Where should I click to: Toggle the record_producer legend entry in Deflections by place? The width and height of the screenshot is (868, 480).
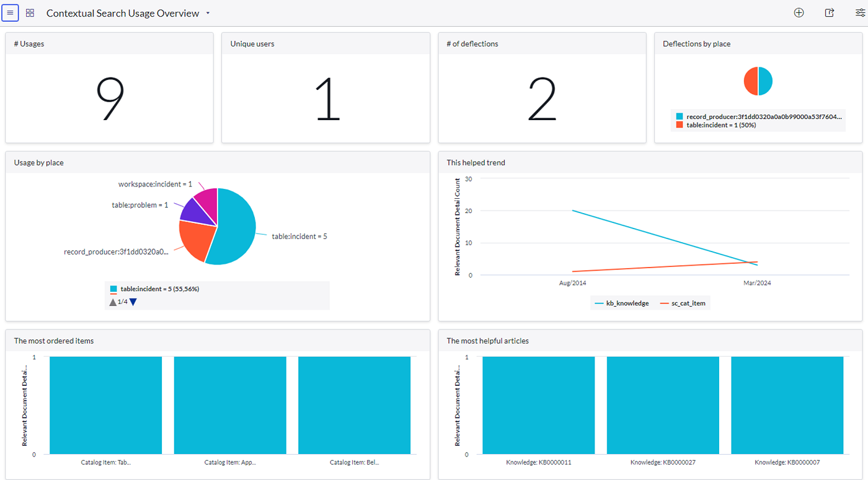pos(759,116)
